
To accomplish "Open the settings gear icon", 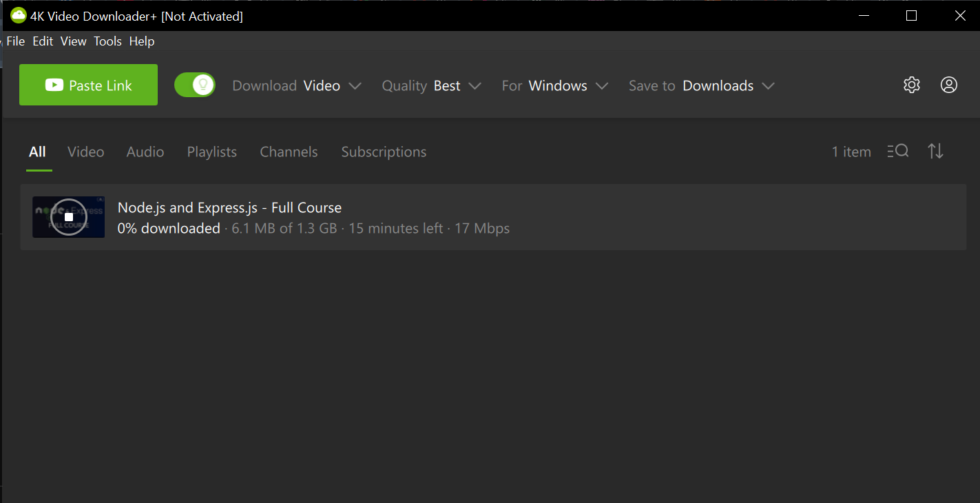I will [x=911, y=85].
